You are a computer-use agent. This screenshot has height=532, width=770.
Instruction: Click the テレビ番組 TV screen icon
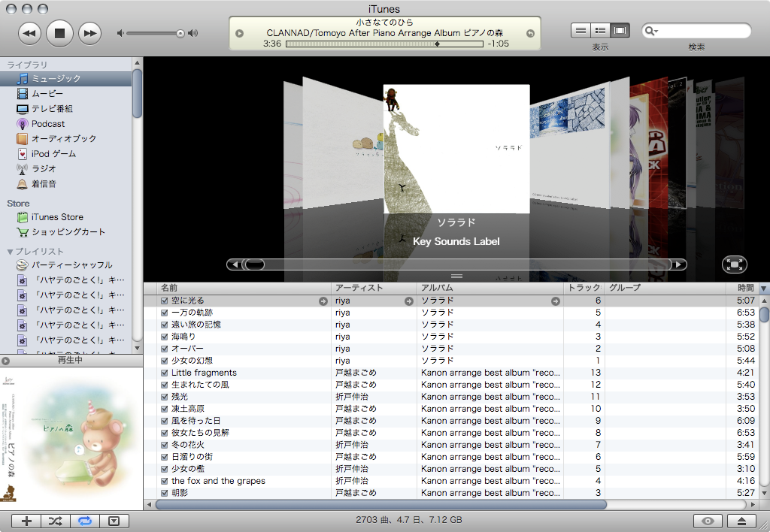pyautogui.click(x=22, y=109)
